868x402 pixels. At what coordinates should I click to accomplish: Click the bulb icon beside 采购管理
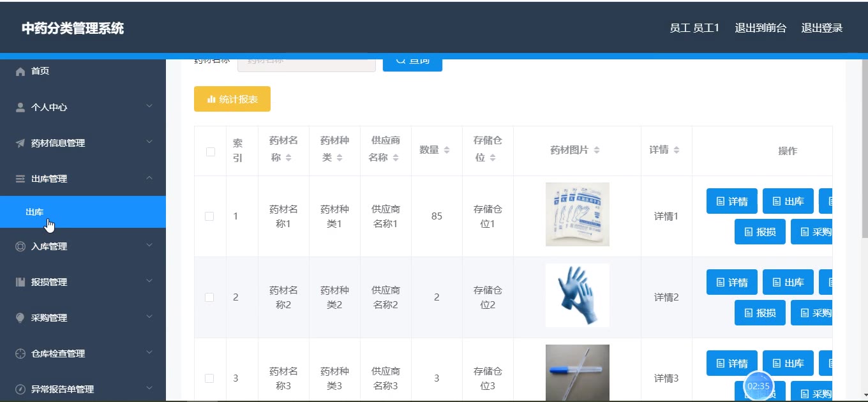[20, 318]
